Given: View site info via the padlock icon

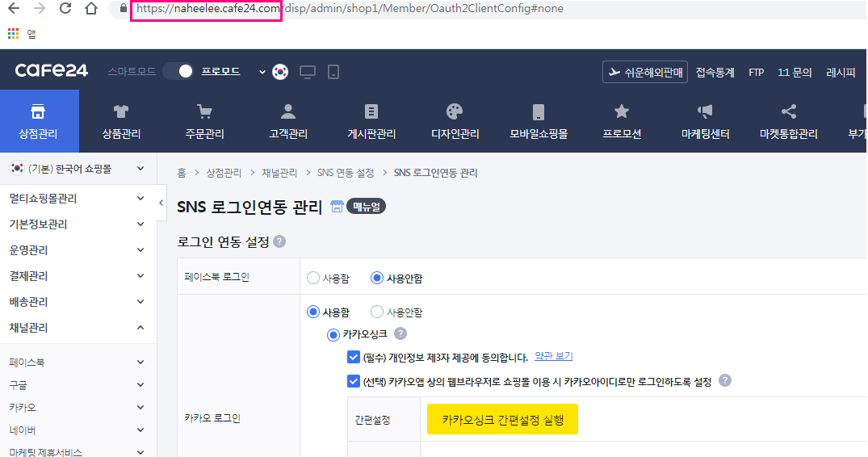Looking at the screenshot, I should click(124, 8).
